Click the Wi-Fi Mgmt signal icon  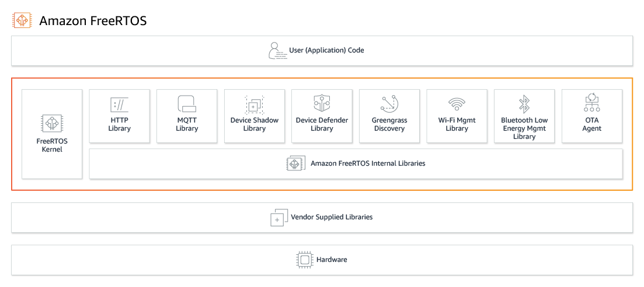tap(457, 104)
